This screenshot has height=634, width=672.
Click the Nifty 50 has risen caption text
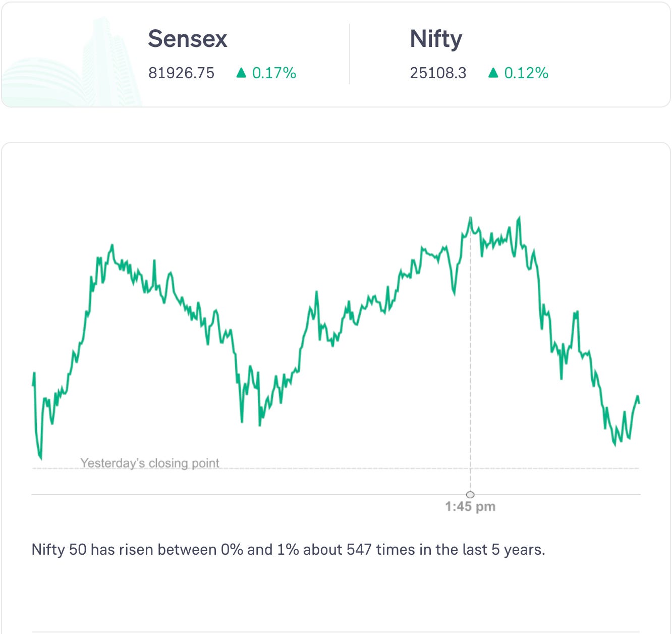coord(288,549)
